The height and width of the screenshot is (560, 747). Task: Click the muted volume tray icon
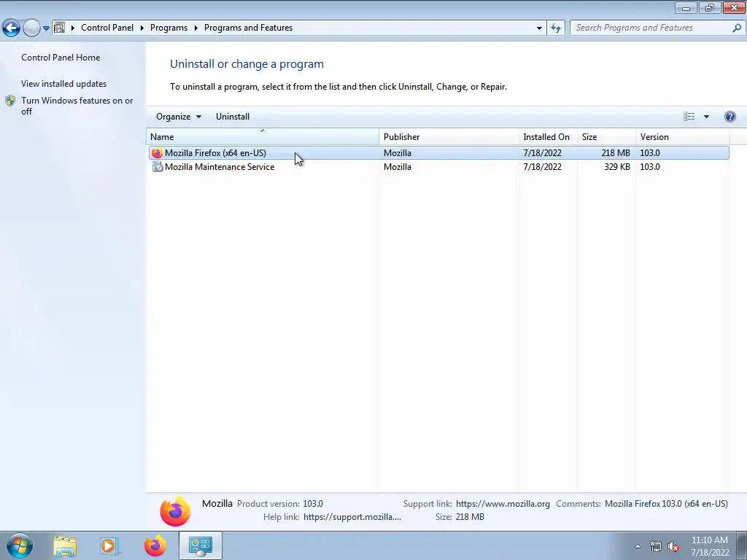click(673, 546)
